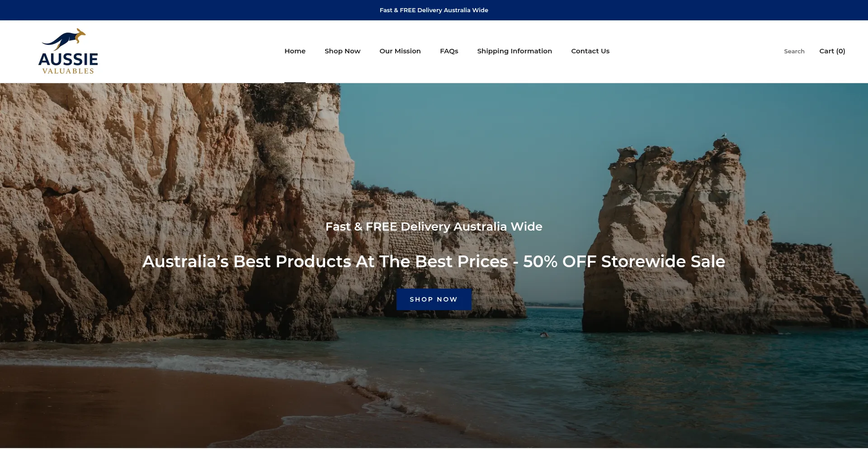Open the Home menu item
The image size is (868, 449).
295,51
